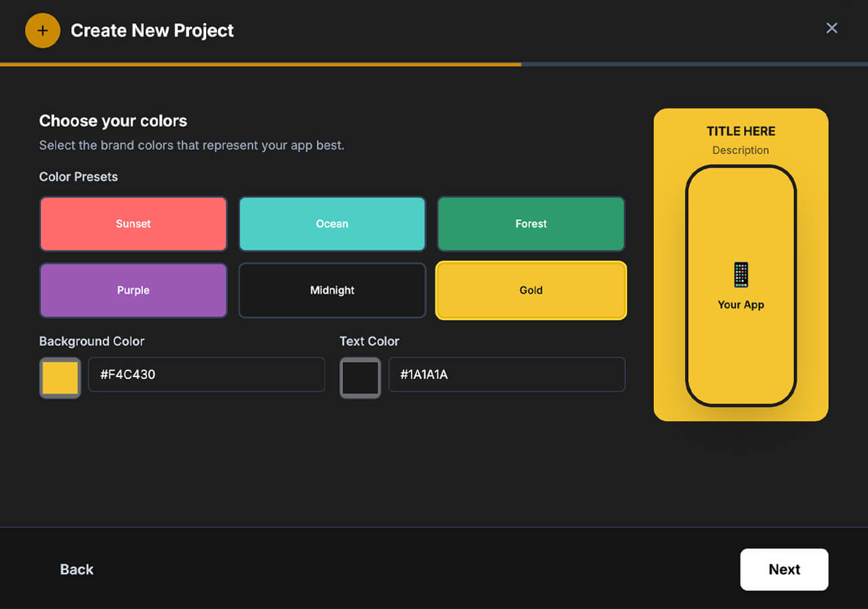Click the TITLE HERE label in the preview
The image size is (868, 609).
[741, 131]
